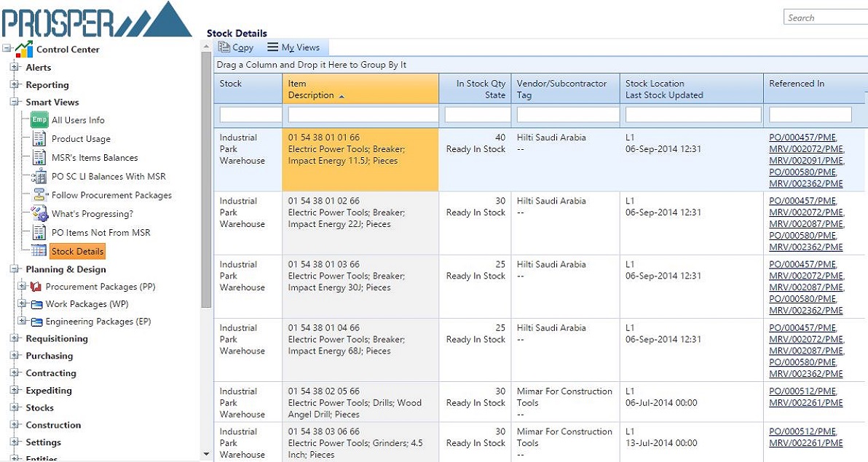Screen dimensions: 868x462
Task: Select item cell 01 54 38 01 02 66
Action: point(360,223)
